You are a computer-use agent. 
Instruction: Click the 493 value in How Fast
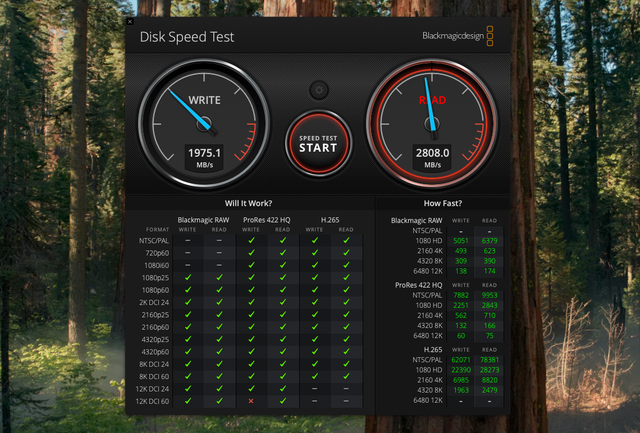tap(461, 251)
